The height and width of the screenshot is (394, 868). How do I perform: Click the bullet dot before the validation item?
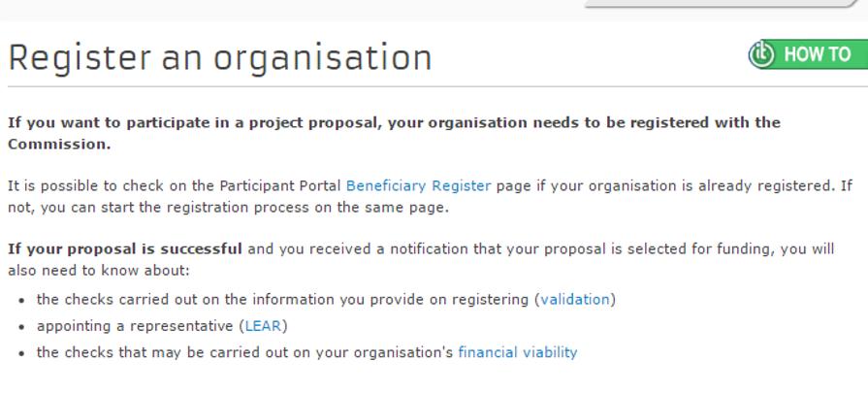click(x=21, y=300)
